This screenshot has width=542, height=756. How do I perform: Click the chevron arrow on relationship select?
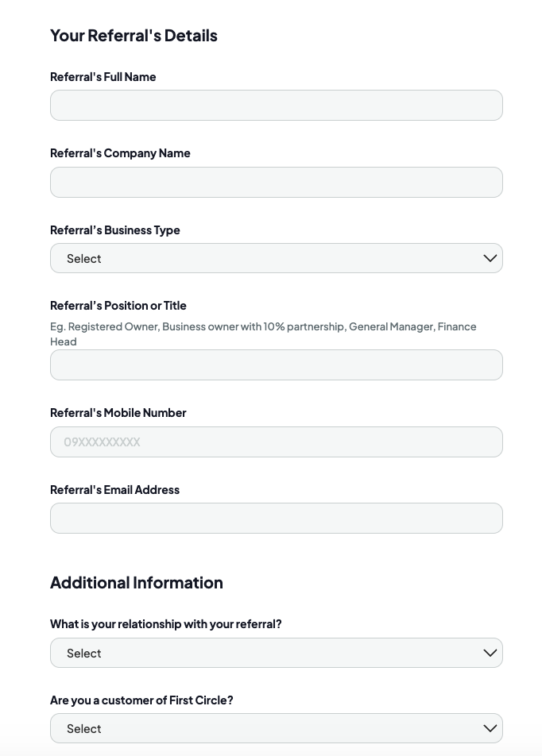[x=490, y=653]
